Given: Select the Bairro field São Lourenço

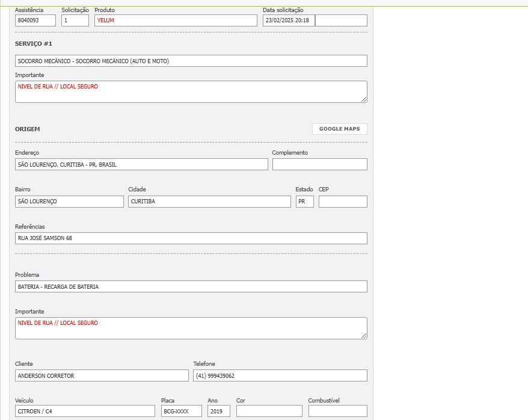Looking at the screenshot, I should click(x=69, y=202).
